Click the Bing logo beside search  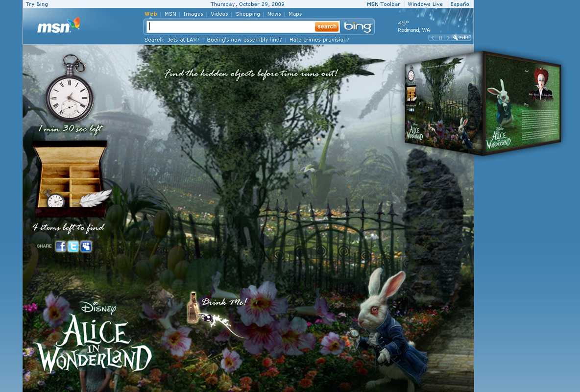tap(358, 26)
